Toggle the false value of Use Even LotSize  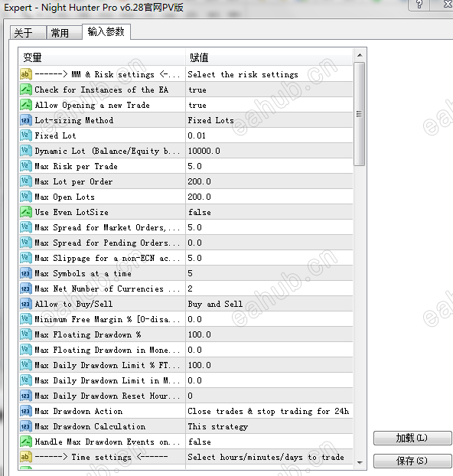pos(269,212)
